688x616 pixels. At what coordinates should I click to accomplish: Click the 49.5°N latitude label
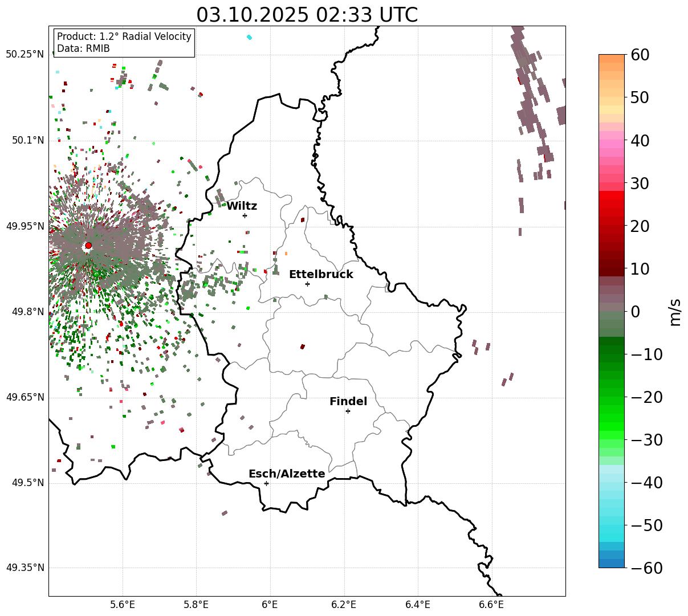click(27, 483)
